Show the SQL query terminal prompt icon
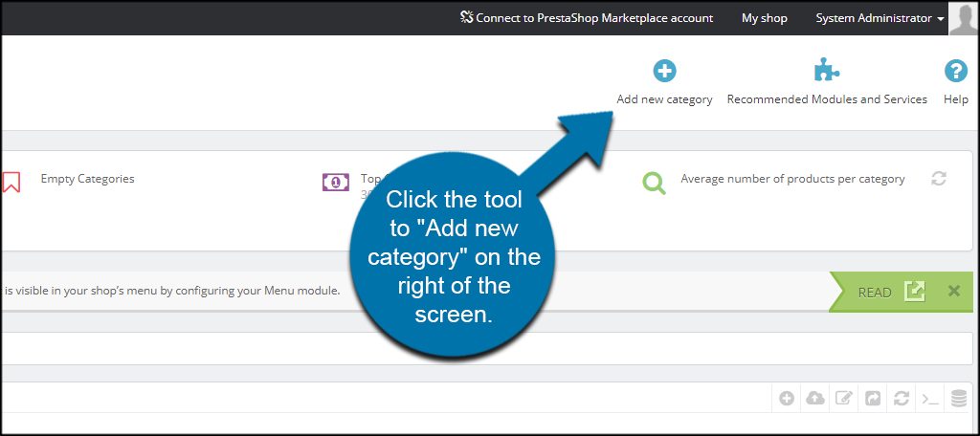Viewport: 980px width, 436px height. point(929,399)
